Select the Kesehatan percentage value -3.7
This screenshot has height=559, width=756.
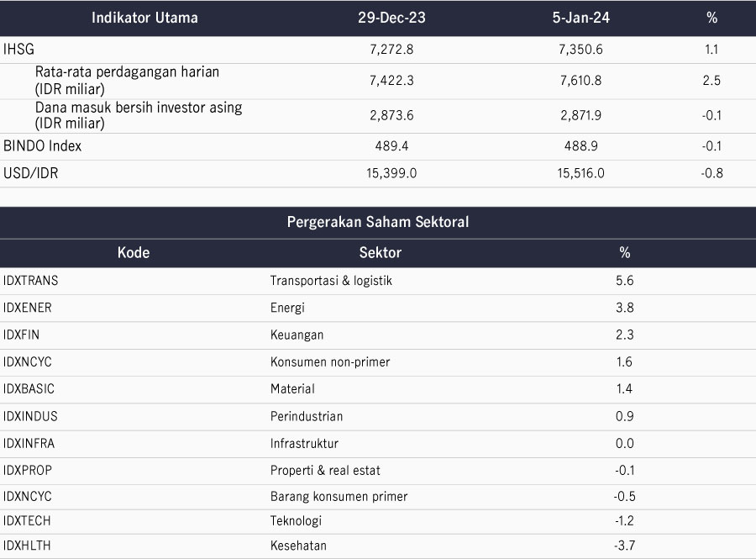[624, 546]
